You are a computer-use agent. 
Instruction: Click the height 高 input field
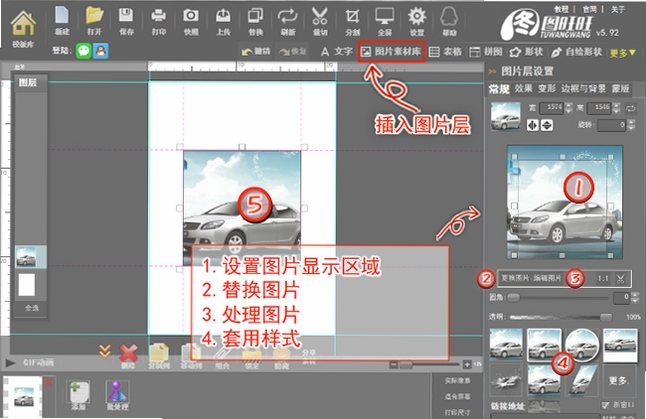[599, 108]
